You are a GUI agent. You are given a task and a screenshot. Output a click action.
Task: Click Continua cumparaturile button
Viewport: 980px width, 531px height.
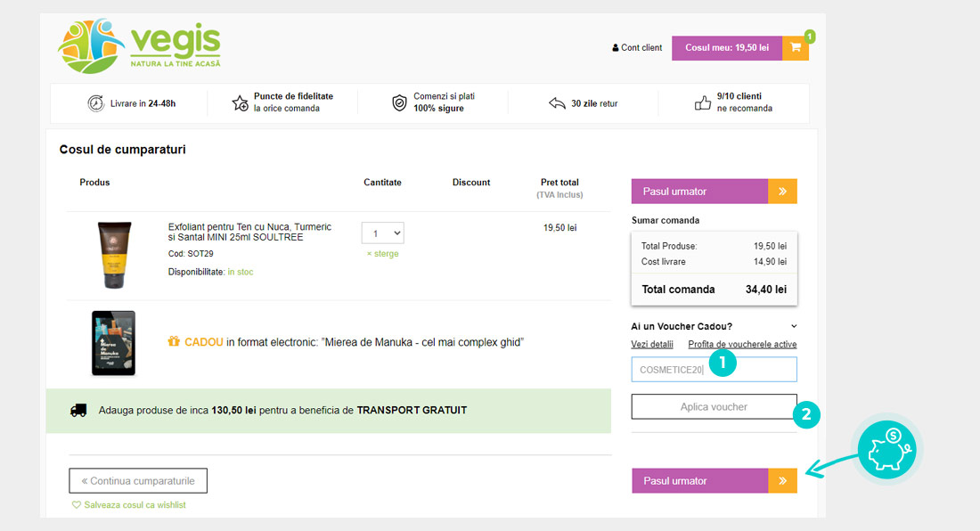coord(138,481)
